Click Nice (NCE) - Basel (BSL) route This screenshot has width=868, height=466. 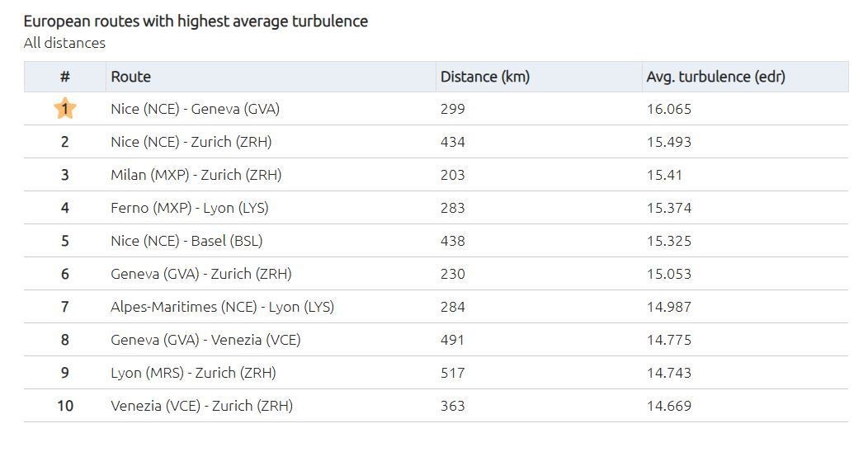pos(186,241)
